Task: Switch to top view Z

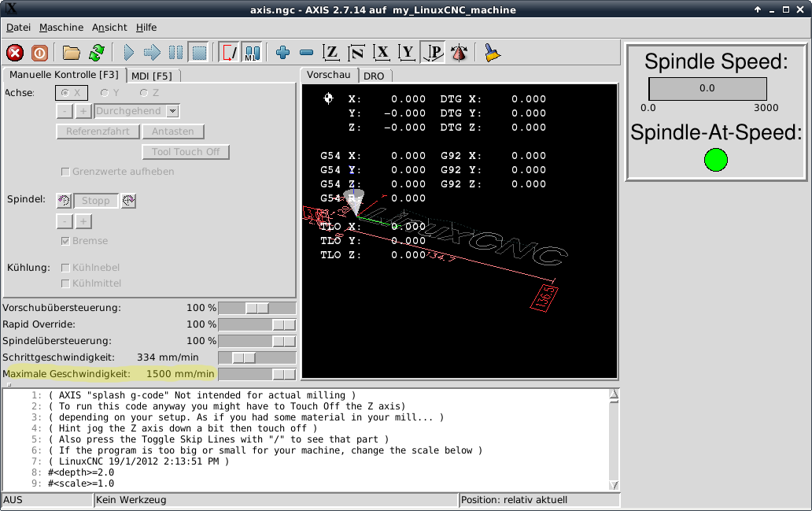Action: pyautogui.click(x=331, y=53)
